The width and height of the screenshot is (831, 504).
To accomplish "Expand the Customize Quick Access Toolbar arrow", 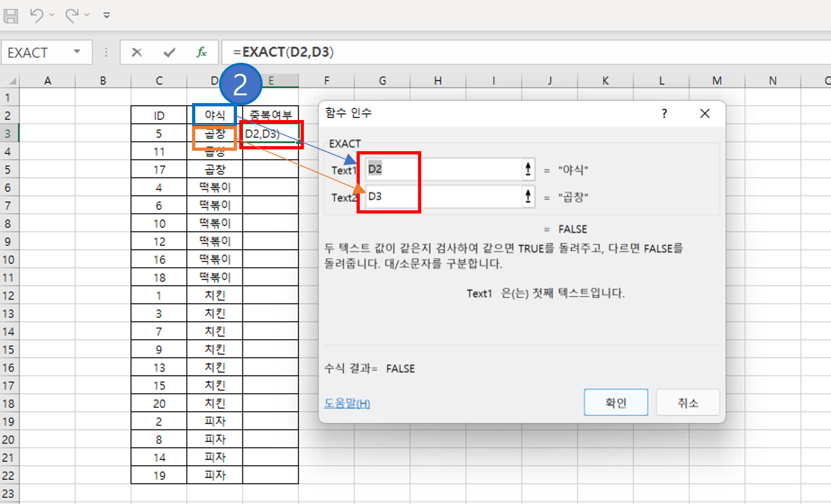I will [106, 15].
